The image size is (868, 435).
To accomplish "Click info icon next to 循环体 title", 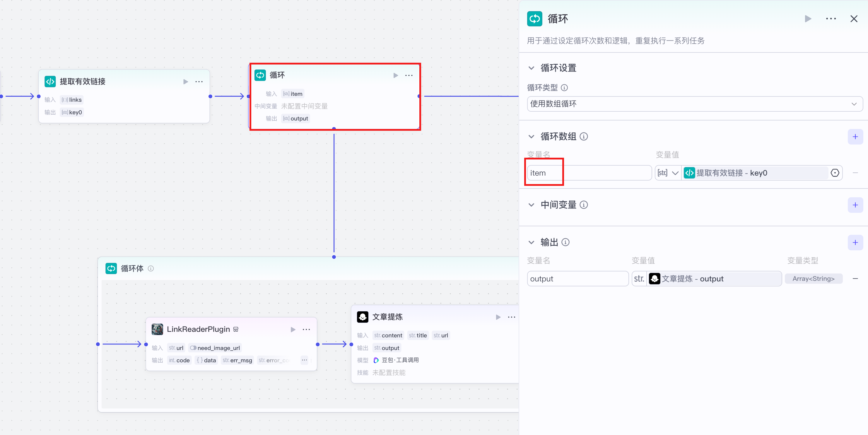I will coord(151,269).
